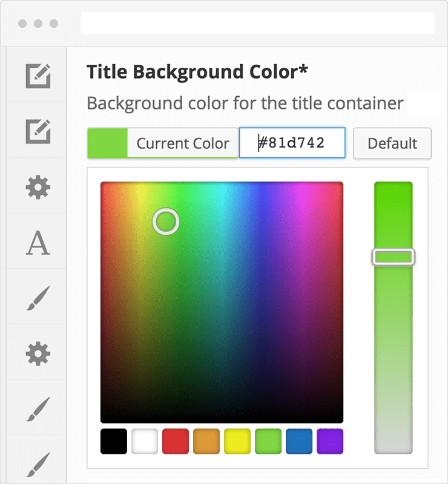
Task: Pick the black palette swatch
Action: 114,441
